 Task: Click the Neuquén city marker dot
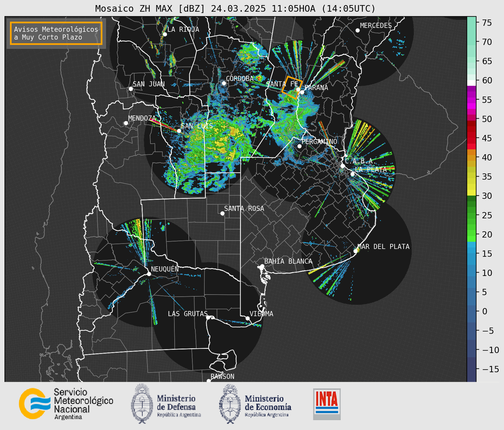tap(149, 274)
